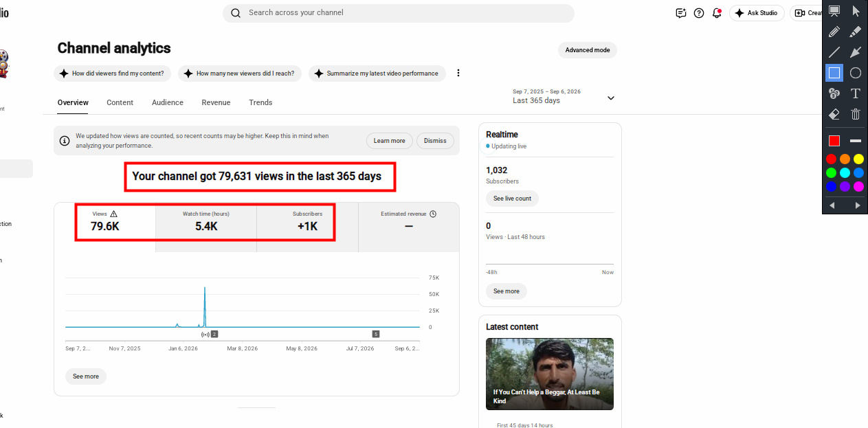Open the three-dot more suggestions menu
The image size is (868, 428).
coord(458,74)
